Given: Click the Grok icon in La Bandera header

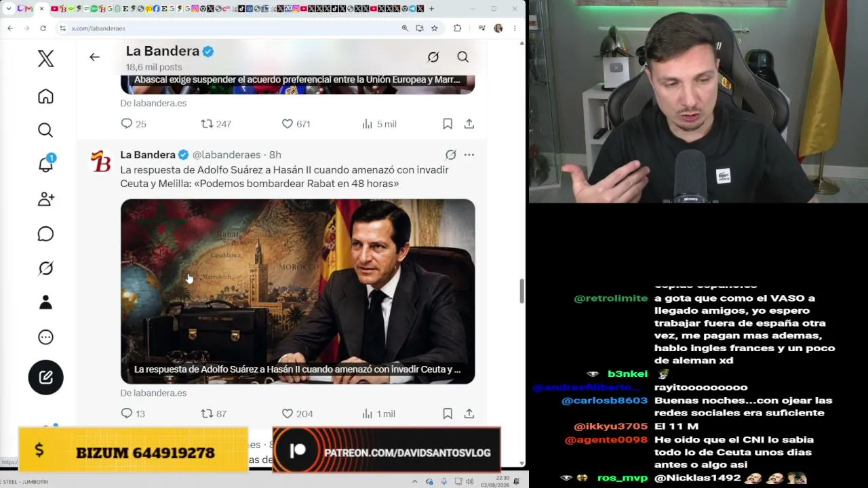Looking at the screenshot, I should point(433,57).
